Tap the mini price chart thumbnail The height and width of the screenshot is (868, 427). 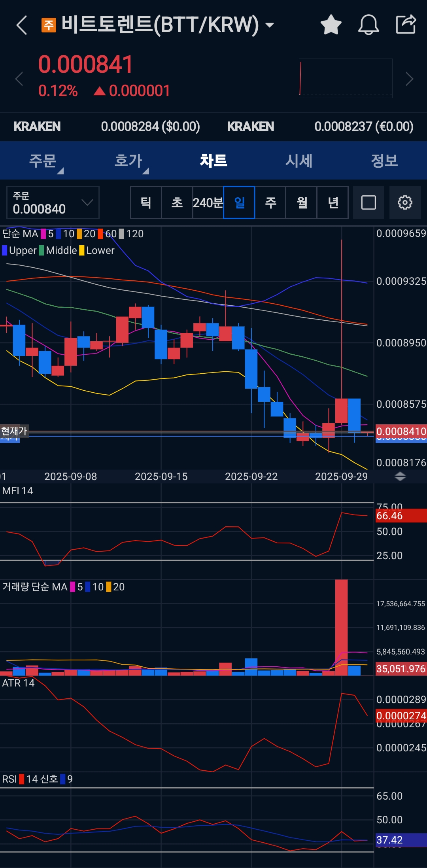346,78
